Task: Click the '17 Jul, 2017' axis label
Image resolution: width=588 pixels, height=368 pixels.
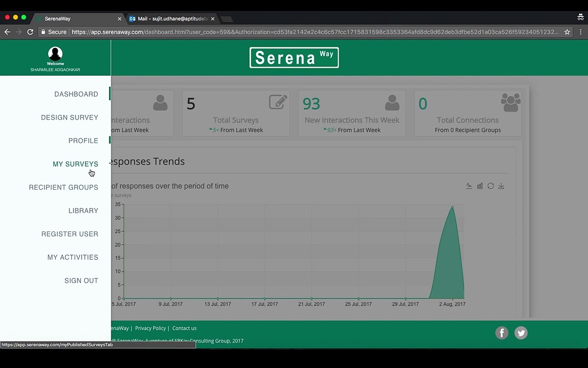Action: [265, 304]
